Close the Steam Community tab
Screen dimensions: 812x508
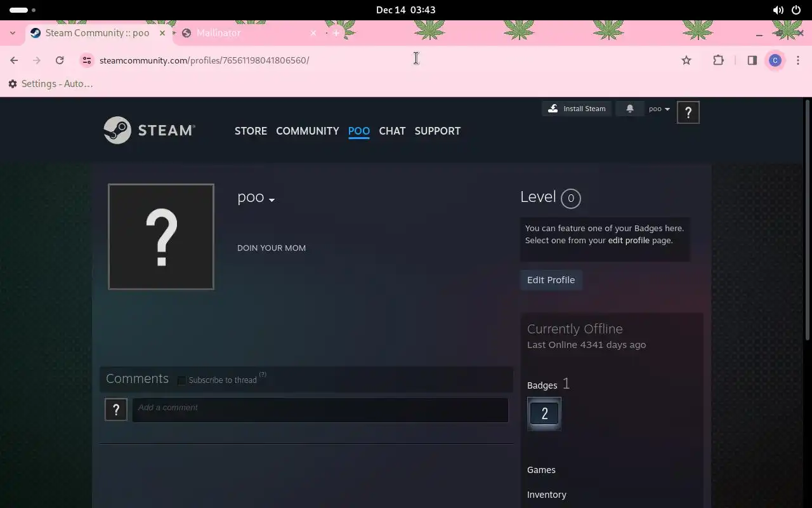162,33
